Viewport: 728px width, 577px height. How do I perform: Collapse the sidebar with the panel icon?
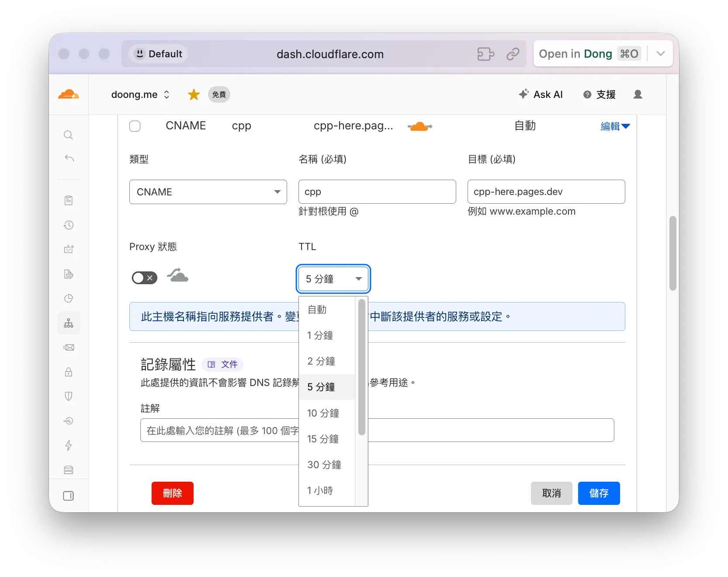tap(69, 496)
